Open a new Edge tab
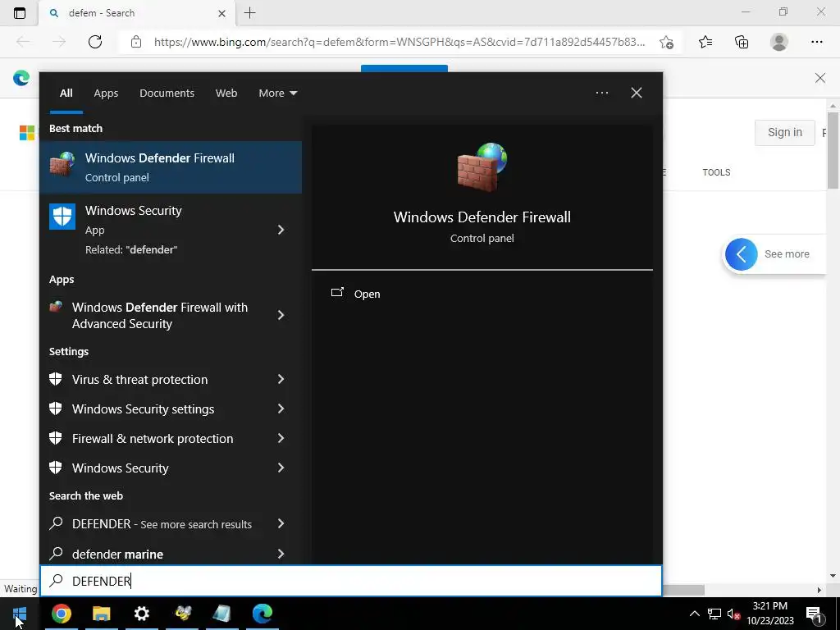The image size is (840, 630). pyautogui.click(x=249, y=13)
